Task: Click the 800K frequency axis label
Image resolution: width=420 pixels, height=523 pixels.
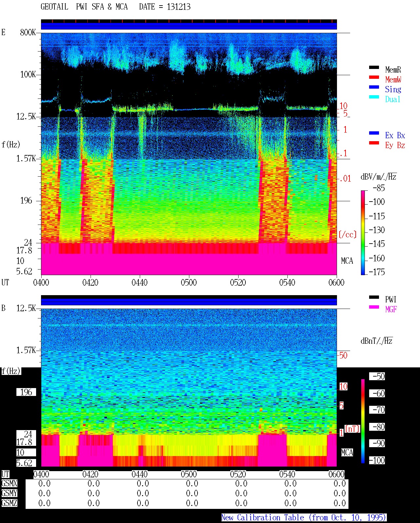Action: [x=28, y=33]
